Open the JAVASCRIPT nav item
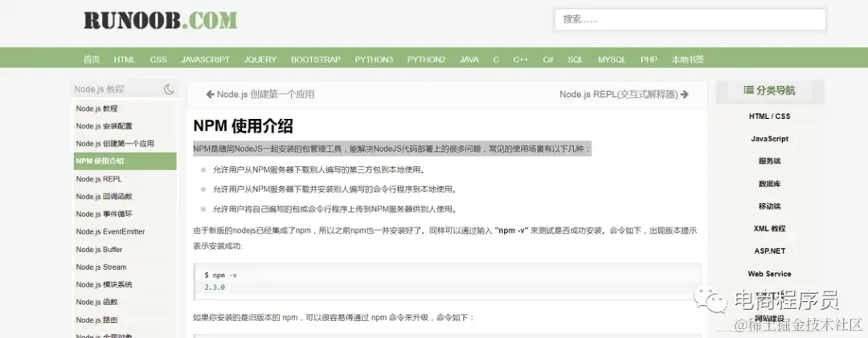 coord(206,59)
